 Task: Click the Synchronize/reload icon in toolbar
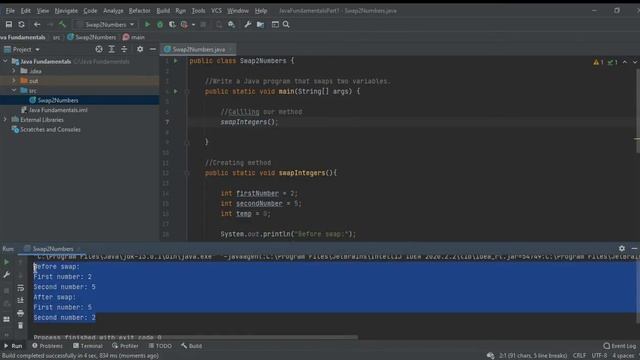pyautogui.click(x=21, y=24)
